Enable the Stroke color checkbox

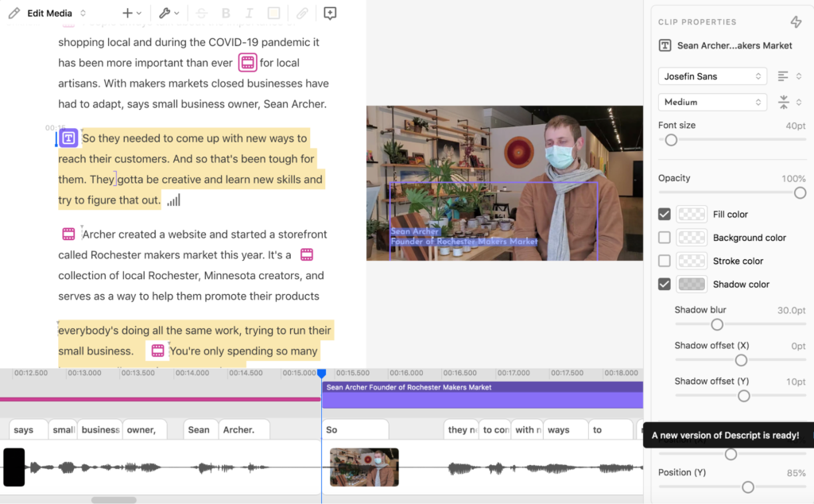pos(665,261)
